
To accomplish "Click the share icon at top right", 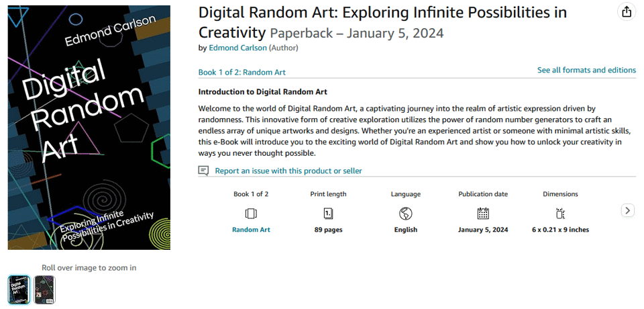I will (x=626, y=12).
